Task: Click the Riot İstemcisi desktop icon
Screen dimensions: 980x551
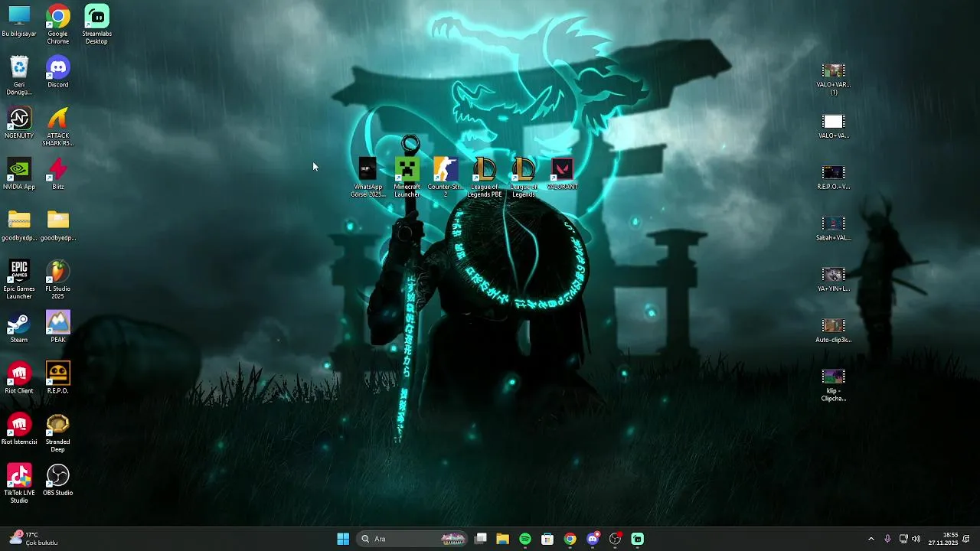Action: tap(19, 429)
